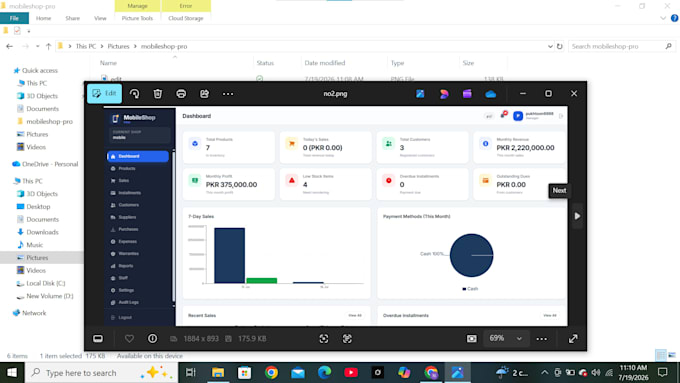The height and width of the screenshot is (383, 680).
Task: Click the Edit button in Photos
Action: click(105, 93)
